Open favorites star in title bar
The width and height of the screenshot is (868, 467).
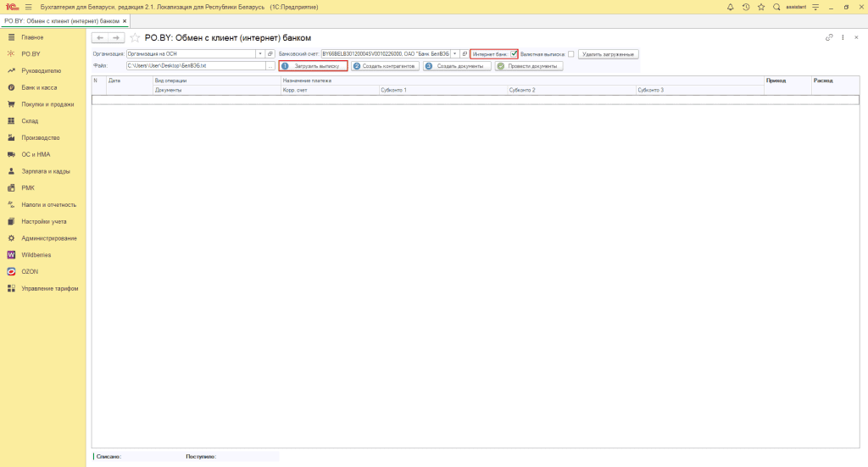[x=760, y=7]
